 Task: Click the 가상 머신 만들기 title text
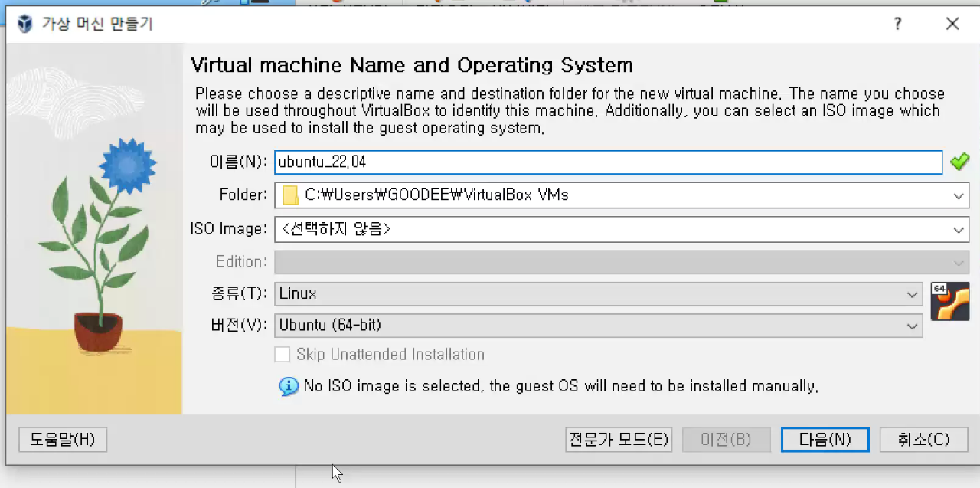(x=97, y=24)
